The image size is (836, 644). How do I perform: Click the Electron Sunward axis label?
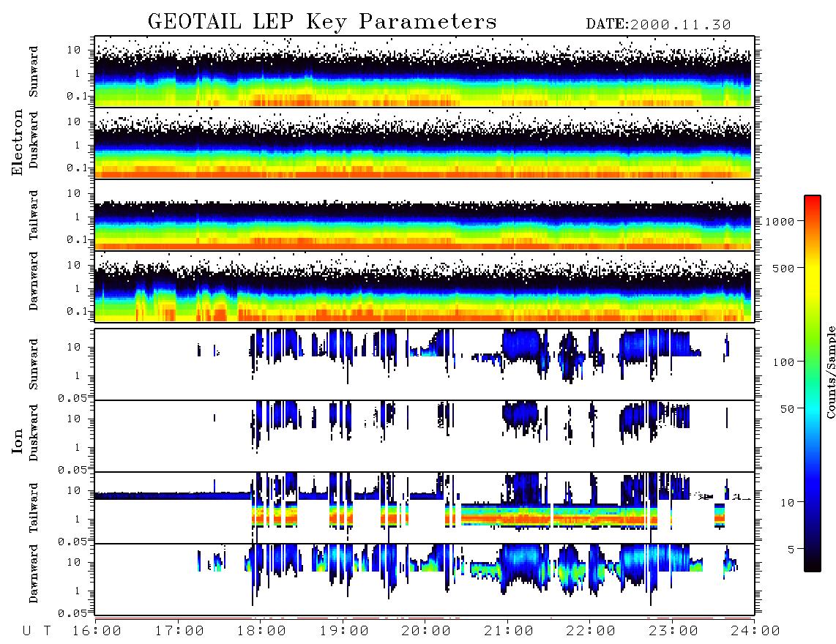pyautogui.click(x=34, y=72)
